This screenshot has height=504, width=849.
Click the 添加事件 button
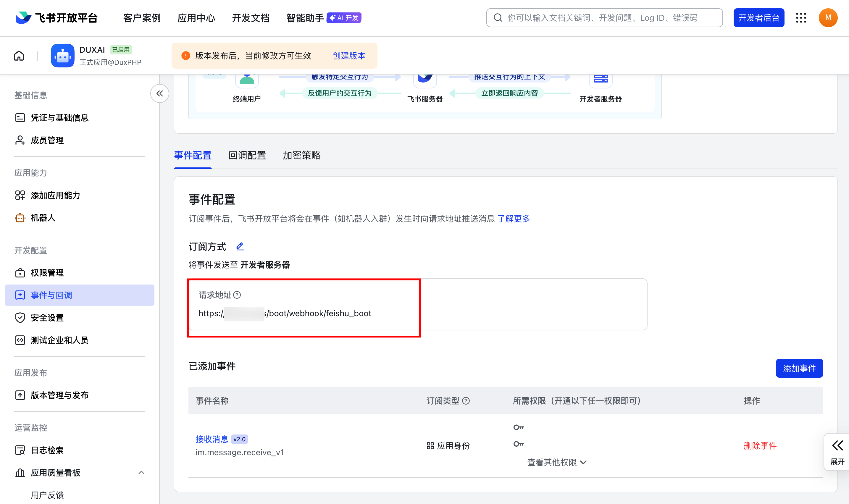click(x=799, y=368)
